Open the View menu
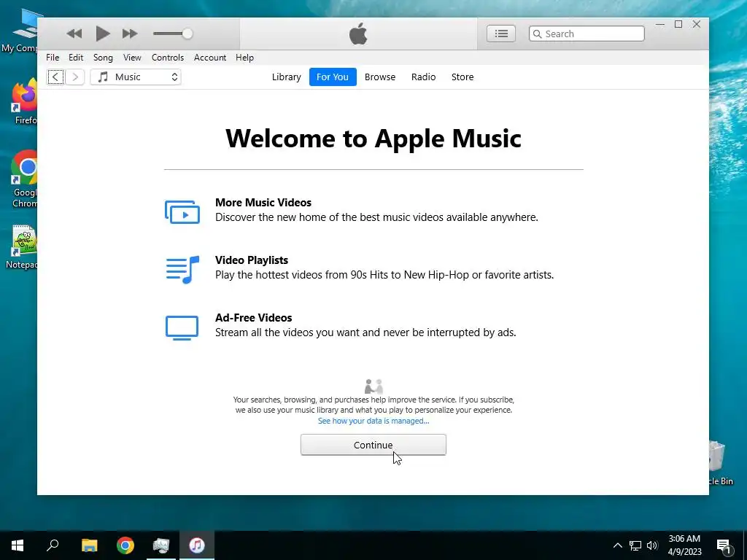Viewport: 747px width, 560px height. point(132,58)
